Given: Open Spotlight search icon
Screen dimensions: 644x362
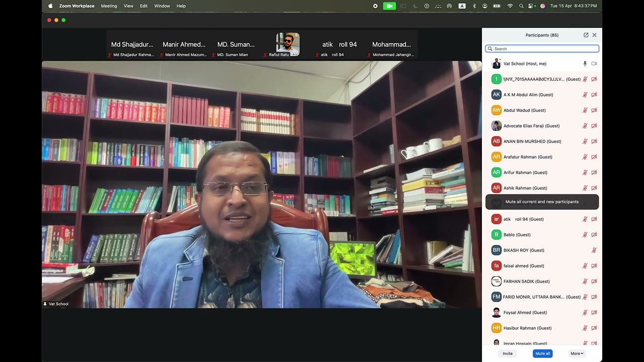Looking at the screenshot, I should click(521, 6).
